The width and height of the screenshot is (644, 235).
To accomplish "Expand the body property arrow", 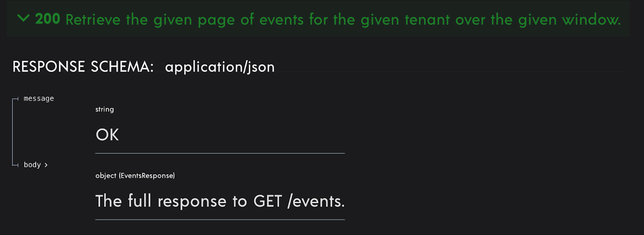I will click(46, 165).
